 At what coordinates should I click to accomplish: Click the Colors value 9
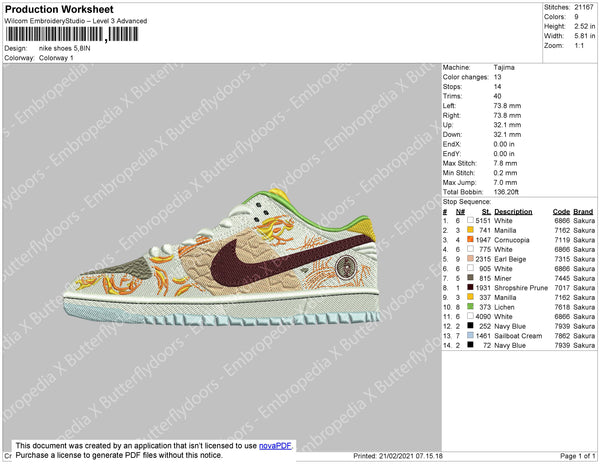(576, 17)
